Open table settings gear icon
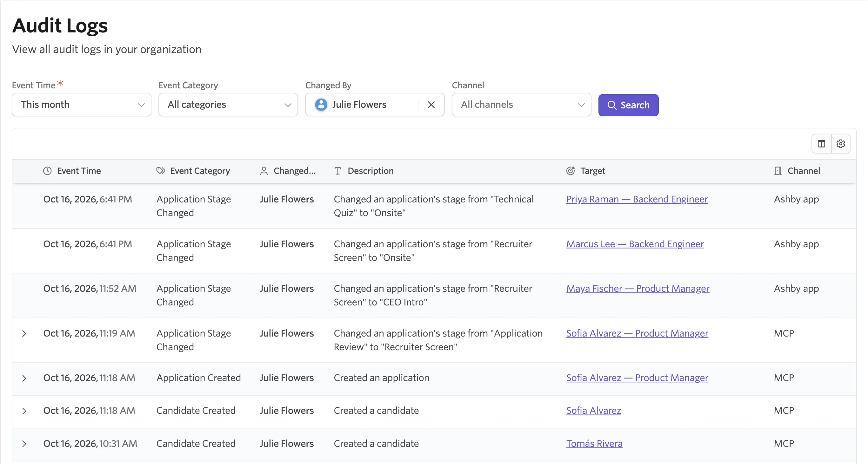Viewport: 868px width, 464px height. pos(841,144)
